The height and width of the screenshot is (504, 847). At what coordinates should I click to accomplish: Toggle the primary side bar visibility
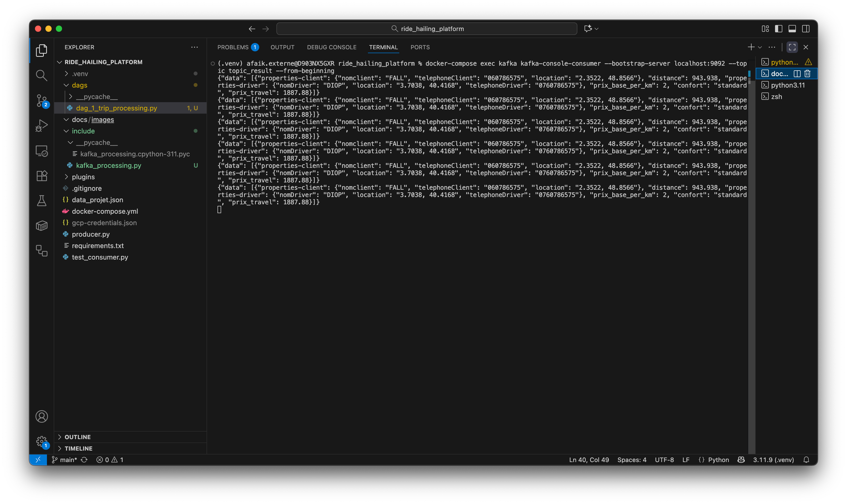tap(778, 29)
